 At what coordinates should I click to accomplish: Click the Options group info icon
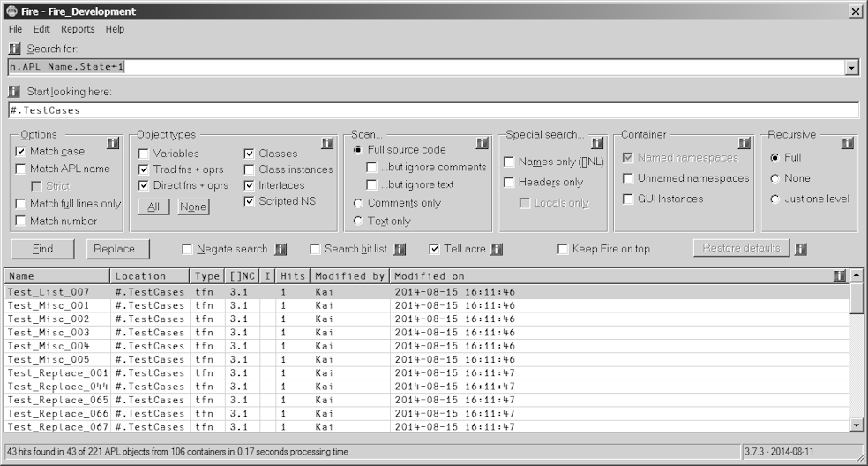(113, 144)
